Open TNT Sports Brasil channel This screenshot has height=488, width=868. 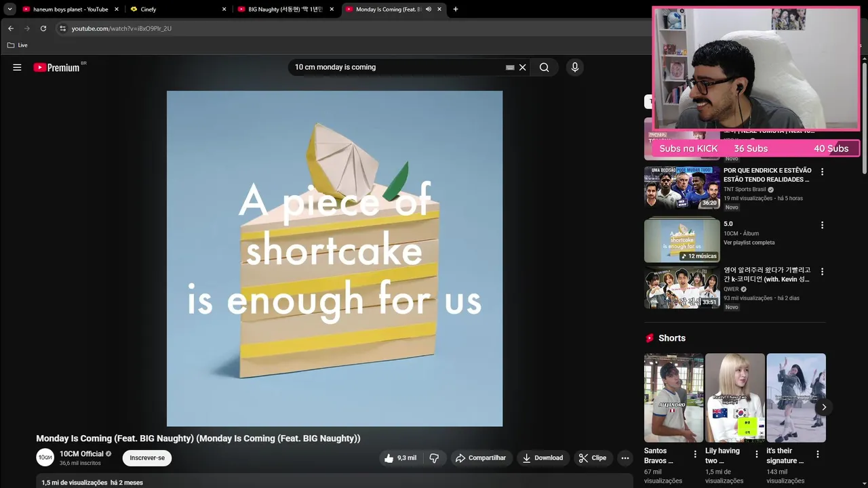click(x=745, y=189)
